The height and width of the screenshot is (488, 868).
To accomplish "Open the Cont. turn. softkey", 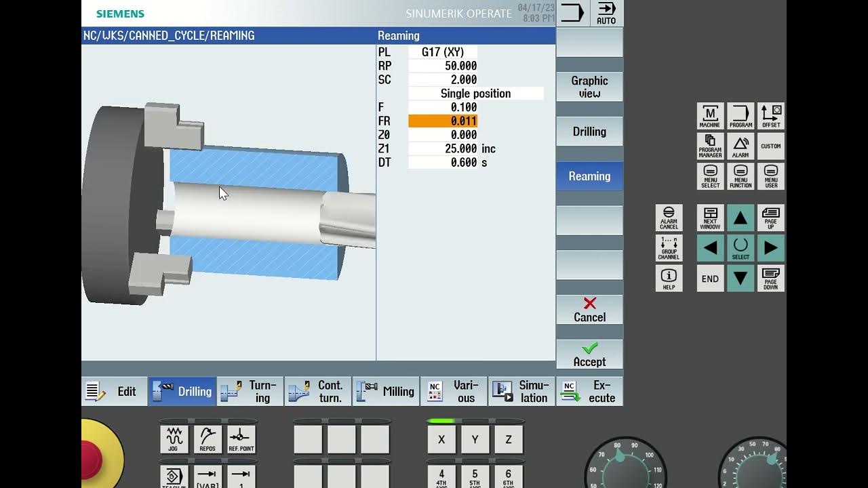I will tap(318, 391).
